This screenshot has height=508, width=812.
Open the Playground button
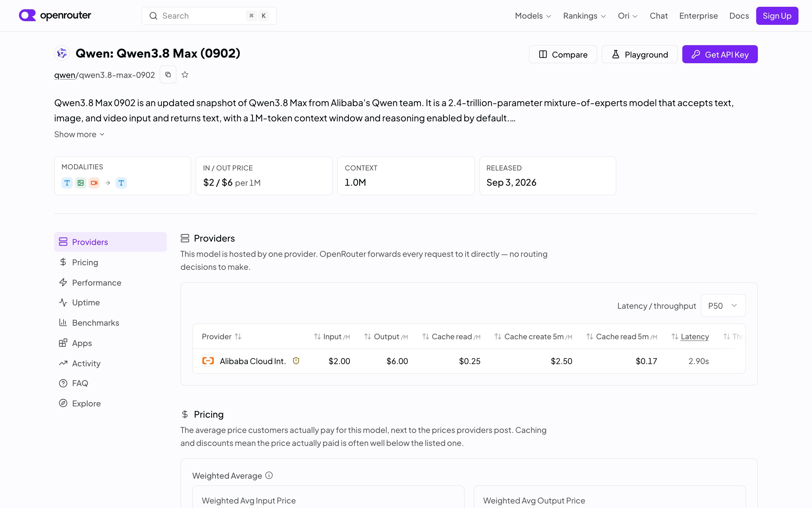click(639, 54)
